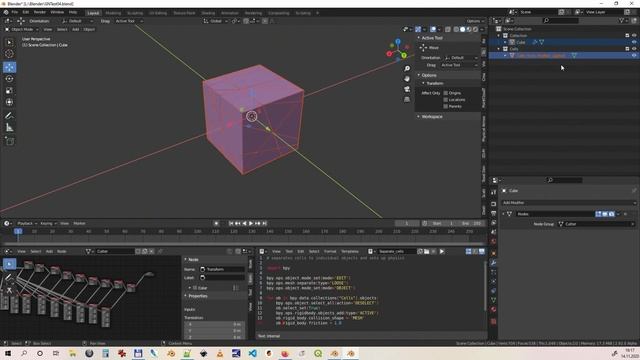Switch to Sculpting workspace tab
Screen dimensions: 640x360
(135, 13)
